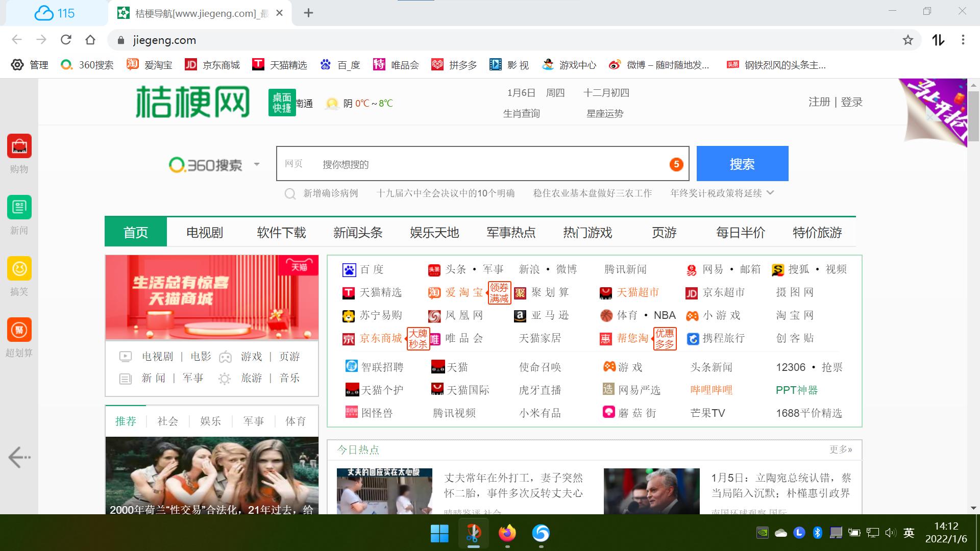This screenshot has width=980, height=551.
Task: Click the 搜索 search button
Action: click(742, 164)
